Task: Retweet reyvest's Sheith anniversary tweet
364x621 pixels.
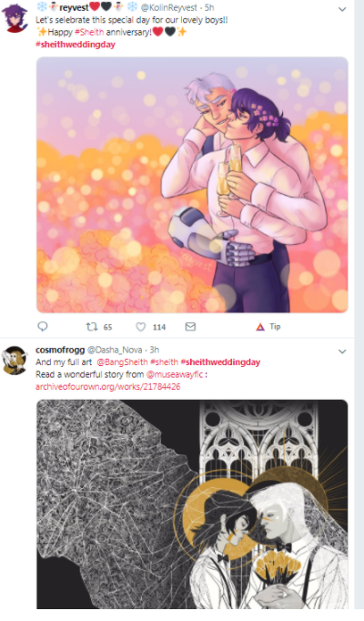Action: tap(91, 327)
